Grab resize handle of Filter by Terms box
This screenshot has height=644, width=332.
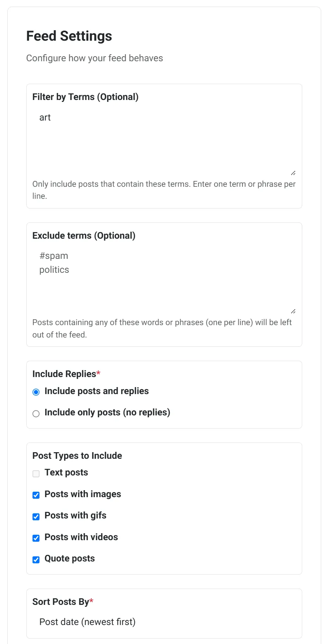tap(293, 173)
